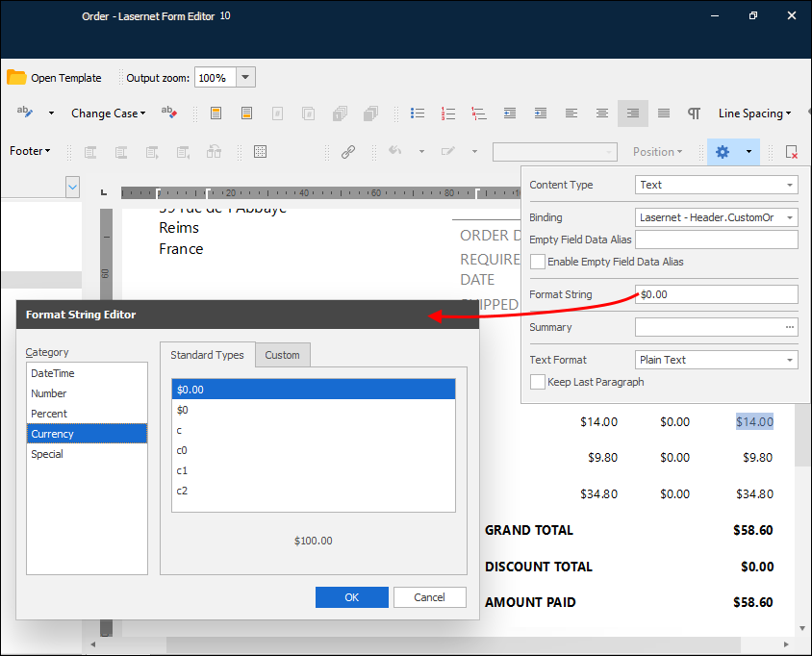812x656 pixels.
Task: Toggle right text alignment
Action: [633, 114]
